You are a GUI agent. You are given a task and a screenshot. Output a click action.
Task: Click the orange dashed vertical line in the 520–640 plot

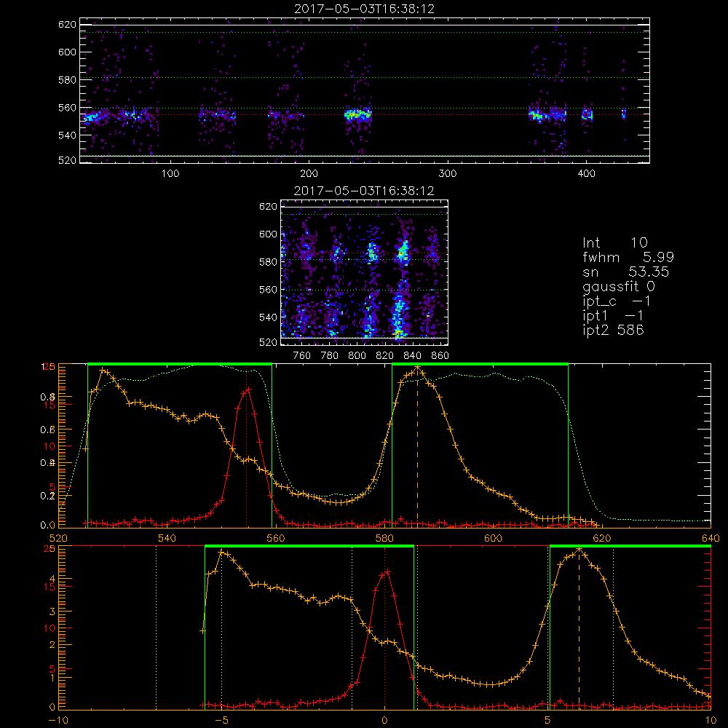417,446
